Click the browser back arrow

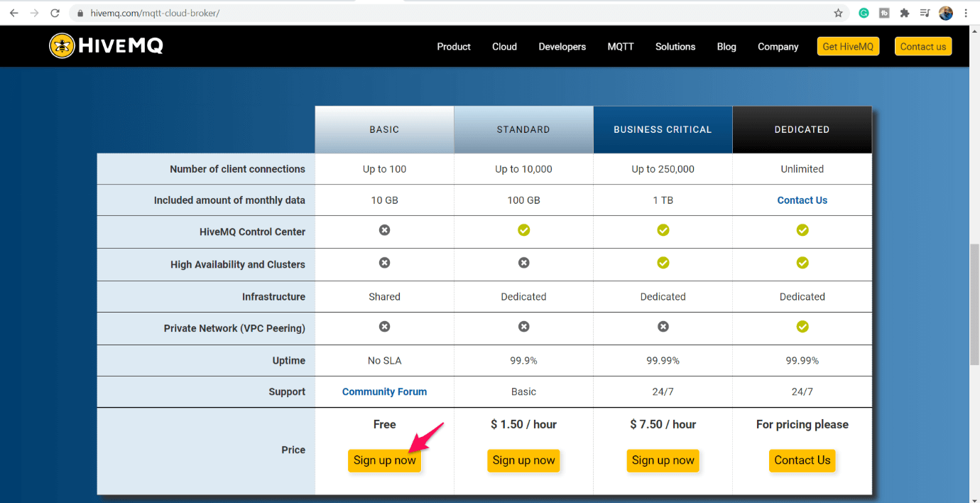tap(13, 13)
